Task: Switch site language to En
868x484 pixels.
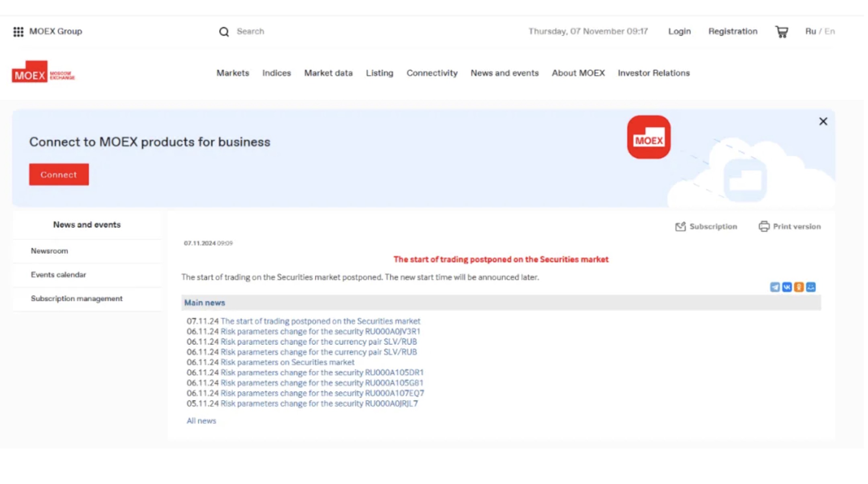Action: point(830,31)
